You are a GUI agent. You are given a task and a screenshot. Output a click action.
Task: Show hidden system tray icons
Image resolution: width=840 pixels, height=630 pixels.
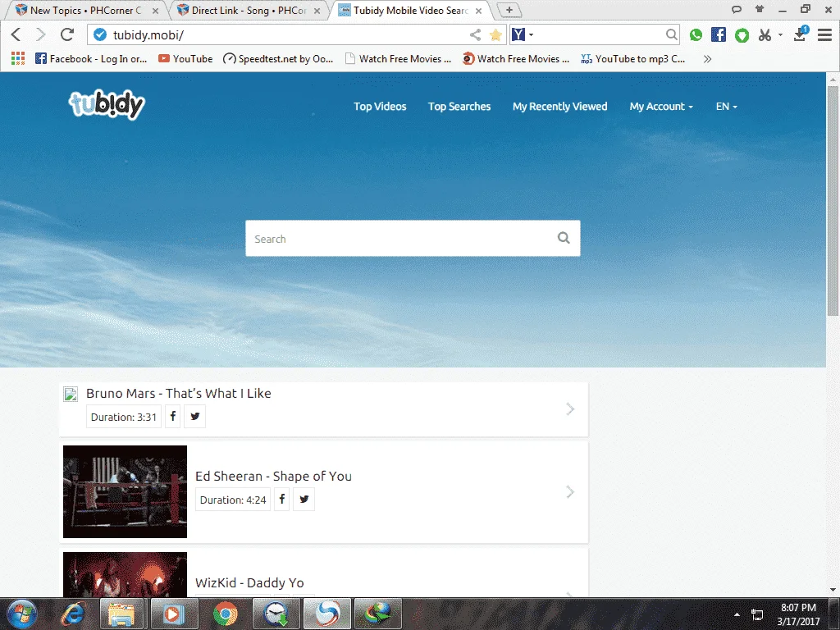tap(737, 614)
